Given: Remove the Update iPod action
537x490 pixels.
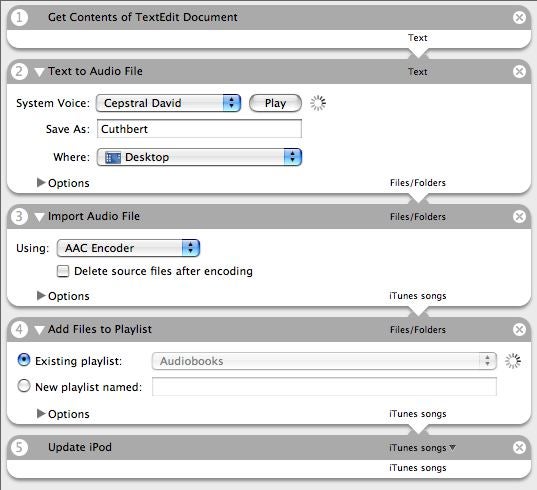Looking at the screenshot, I should pos(519,447).
